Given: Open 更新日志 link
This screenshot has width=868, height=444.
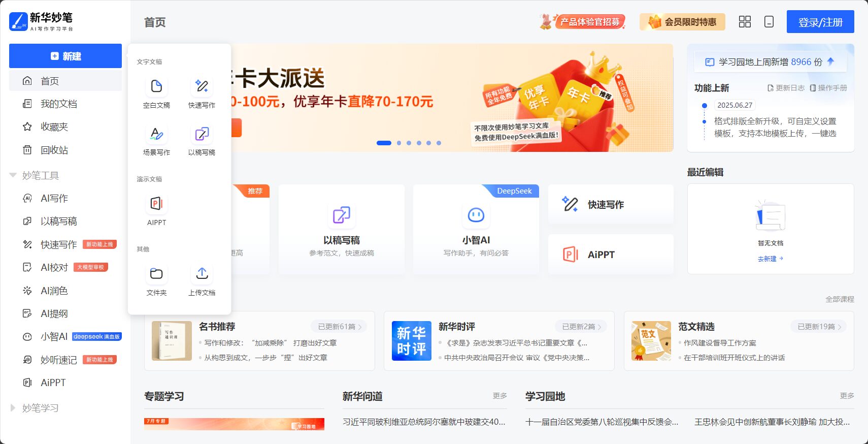Looking at the screenshot, I should [x=786, y=88].
